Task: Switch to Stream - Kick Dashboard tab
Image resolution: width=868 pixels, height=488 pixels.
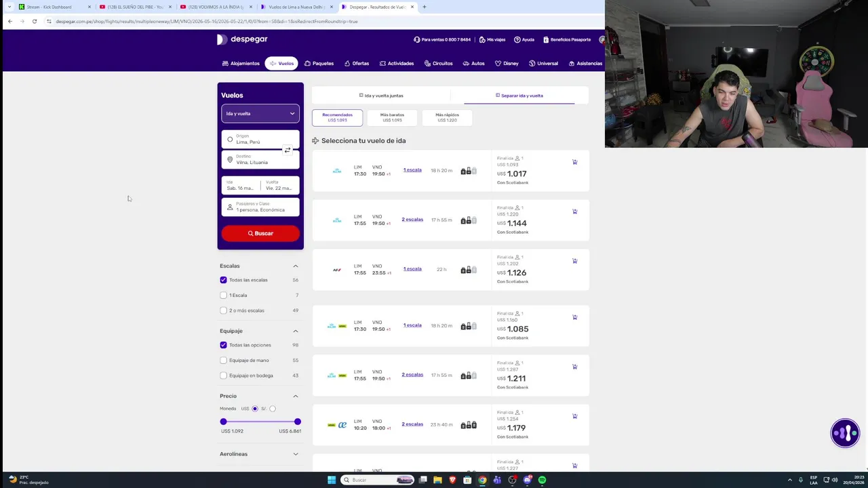Action: point(54,7)
